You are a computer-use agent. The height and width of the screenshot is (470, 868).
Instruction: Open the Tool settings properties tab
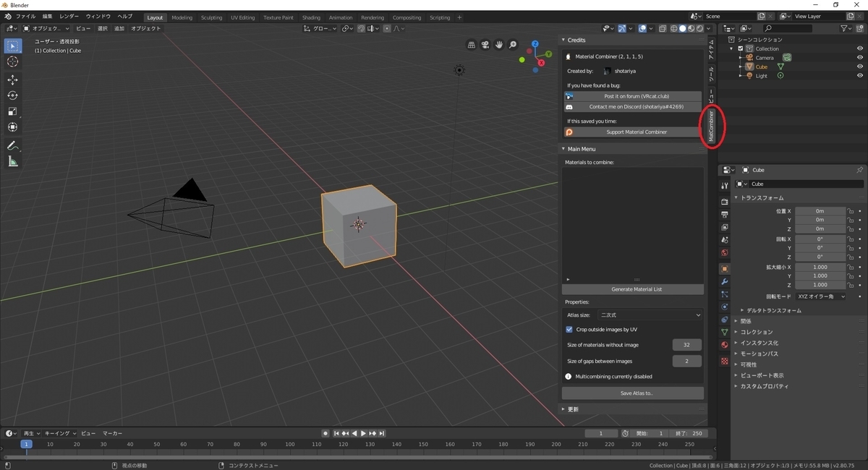click(x=725, y=186)
